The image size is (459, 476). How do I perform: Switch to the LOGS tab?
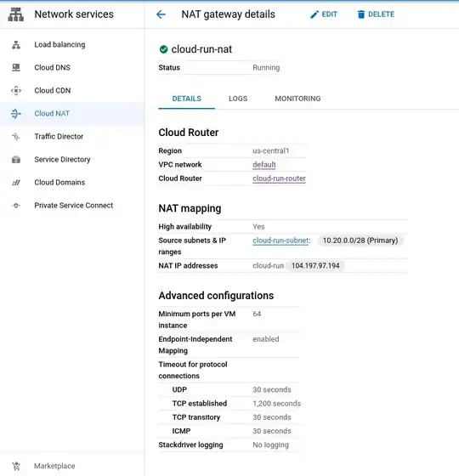click(238, 99)
